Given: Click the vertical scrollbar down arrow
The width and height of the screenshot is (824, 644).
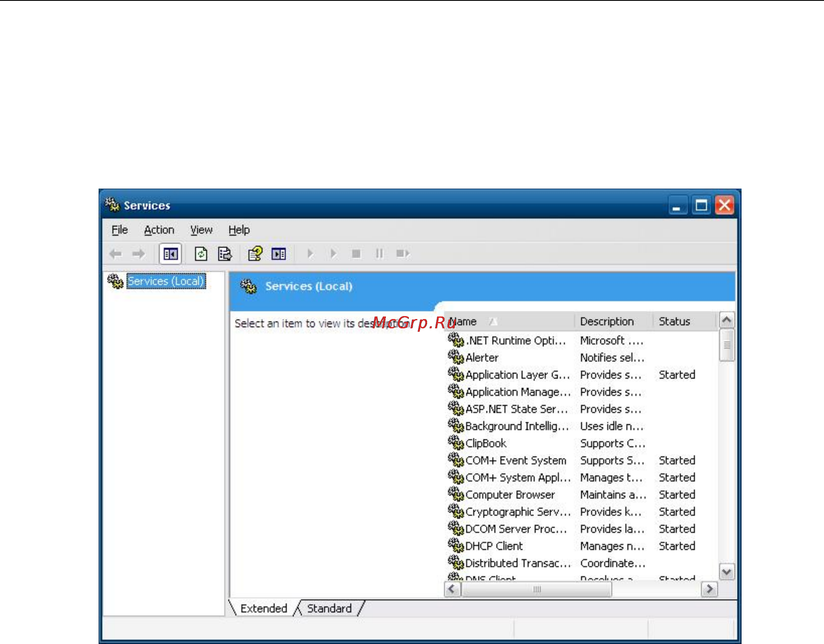Looking at the screenshot, I should [x=727, y=572].
